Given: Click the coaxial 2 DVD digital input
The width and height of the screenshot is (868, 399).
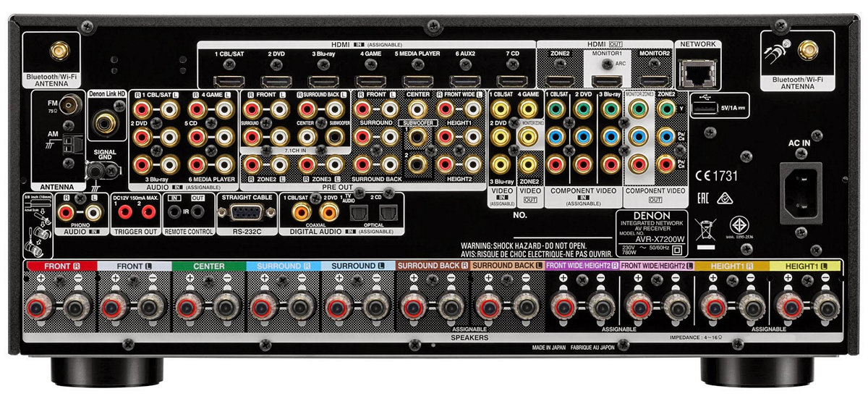Looking at the screenshot, I should click(x=329, y=213).
